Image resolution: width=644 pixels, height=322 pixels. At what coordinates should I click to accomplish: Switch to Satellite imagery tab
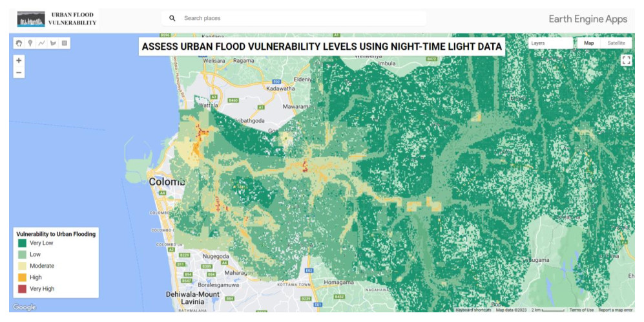pos(616,43)
